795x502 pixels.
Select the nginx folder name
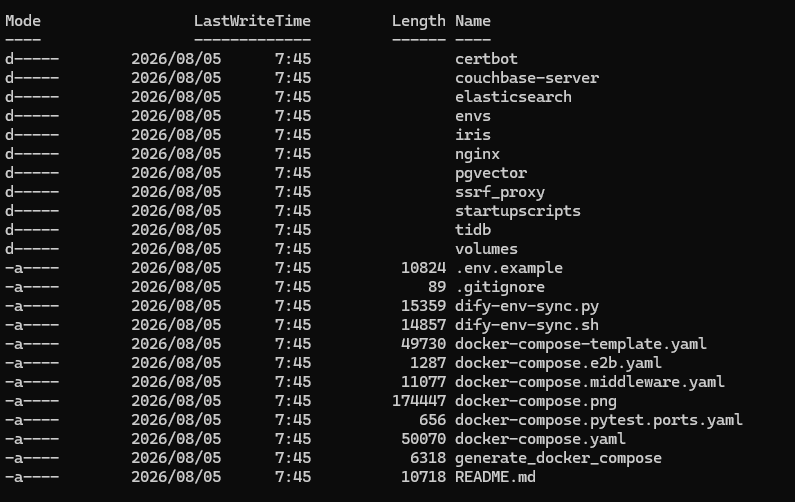coord(477,154)
